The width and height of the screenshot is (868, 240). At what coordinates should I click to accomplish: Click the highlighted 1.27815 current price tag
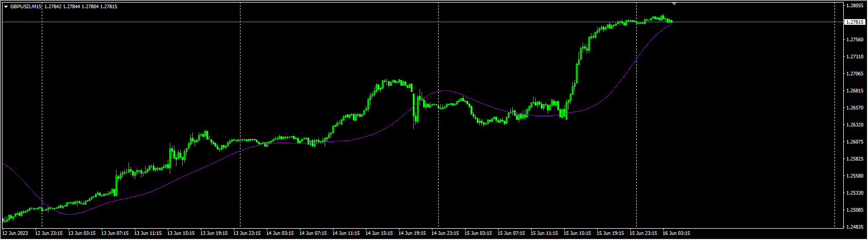coord(855,22)
